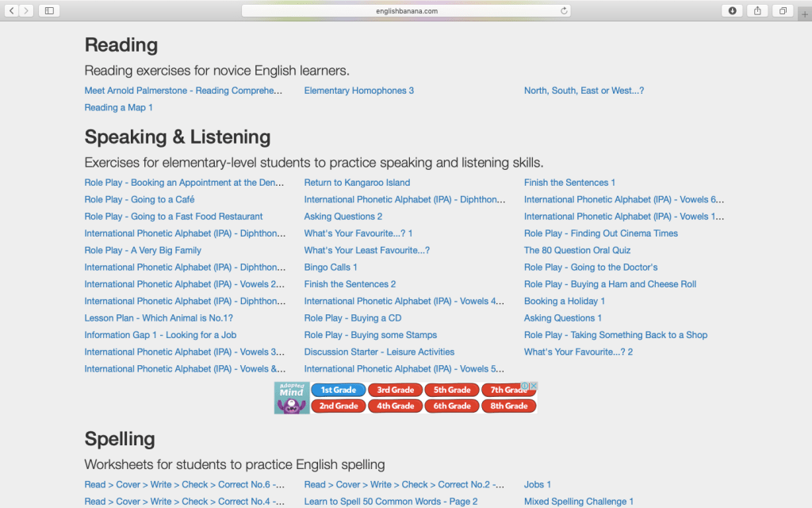Click the englishbanana.com address bar

(x=406, y=10)
